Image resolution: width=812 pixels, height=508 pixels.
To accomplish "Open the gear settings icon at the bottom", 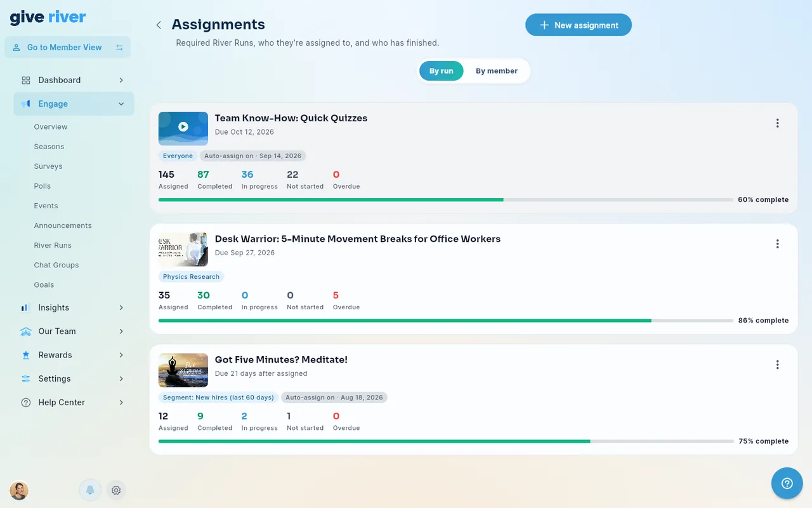I will click(116, 490).
